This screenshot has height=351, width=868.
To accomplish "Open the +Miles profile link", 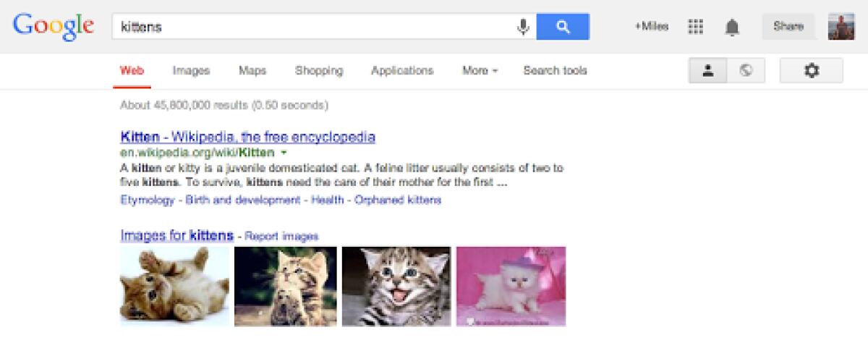I will 652,27.
